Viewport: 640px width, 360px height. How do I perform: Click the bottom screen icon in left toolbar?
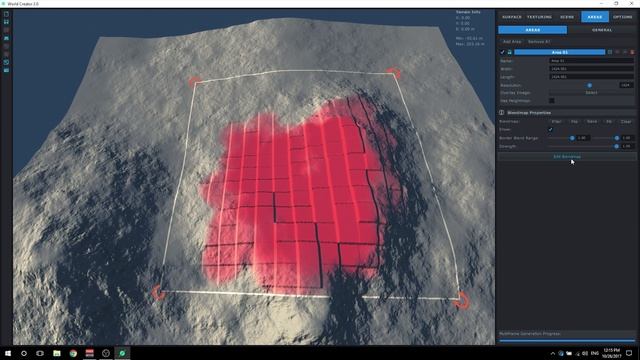(x=6, y=70)
